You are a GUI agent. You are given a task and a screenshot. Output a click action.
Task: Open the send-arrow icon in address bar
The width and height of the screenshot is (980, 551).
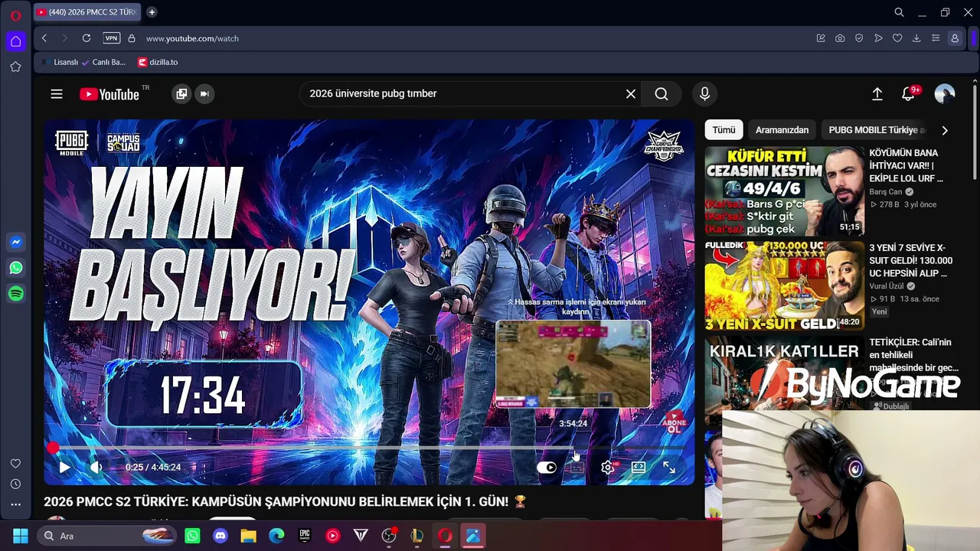click(878, 38)
